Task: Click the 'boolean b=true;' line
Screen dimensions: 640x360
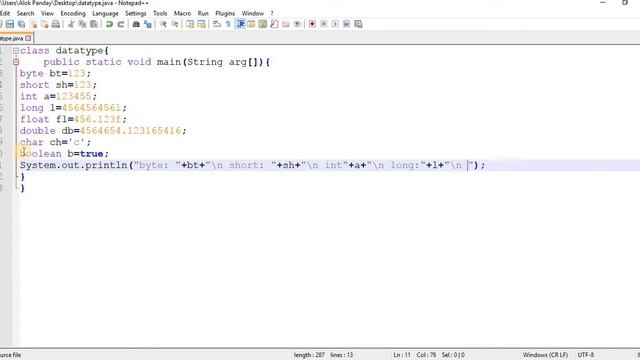Action: [64, 153]
